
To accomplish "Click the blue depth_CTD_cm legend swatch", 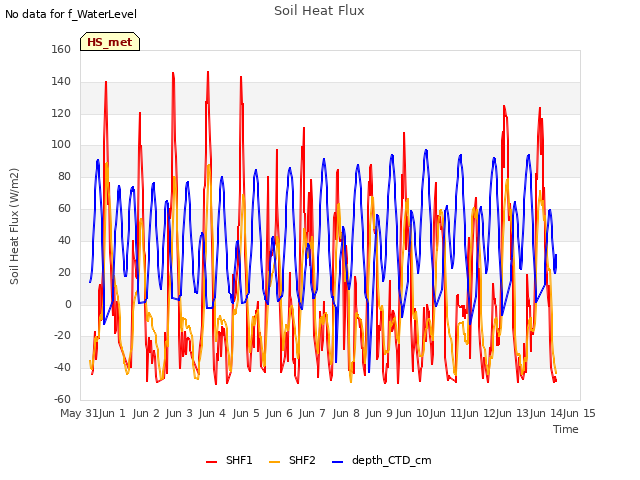I will 338,462.
